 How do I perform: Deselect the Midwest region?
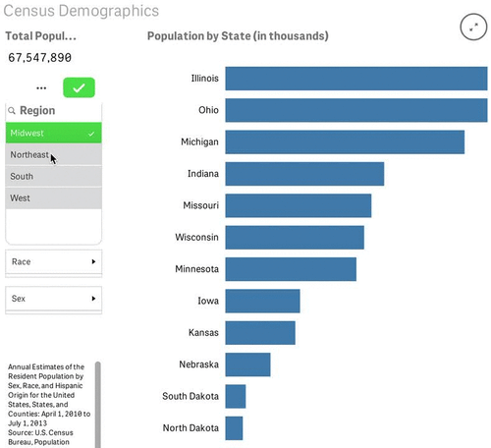tap(54, 133)
